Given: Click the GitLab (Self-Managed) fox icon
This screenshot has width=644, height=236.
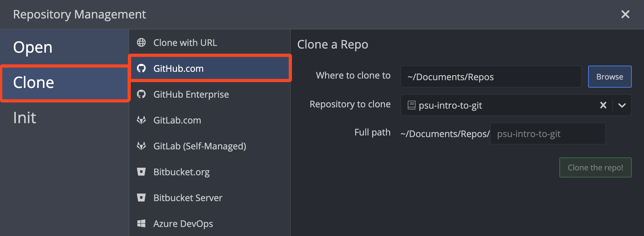Looking at the screenshot, I should (x=141, y=146).
